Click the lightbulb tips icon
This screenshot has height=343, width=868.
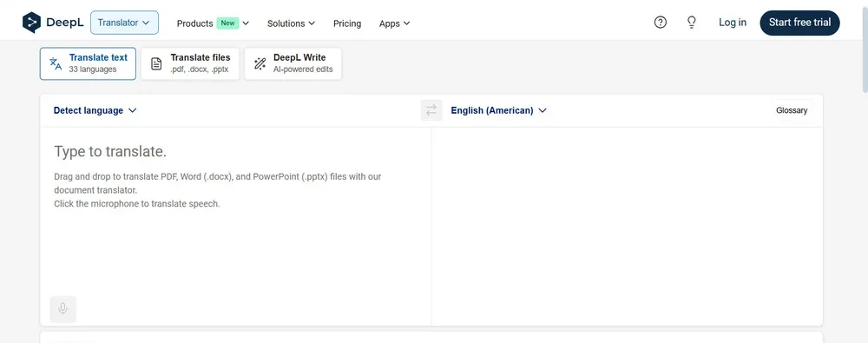pos(692,23)
